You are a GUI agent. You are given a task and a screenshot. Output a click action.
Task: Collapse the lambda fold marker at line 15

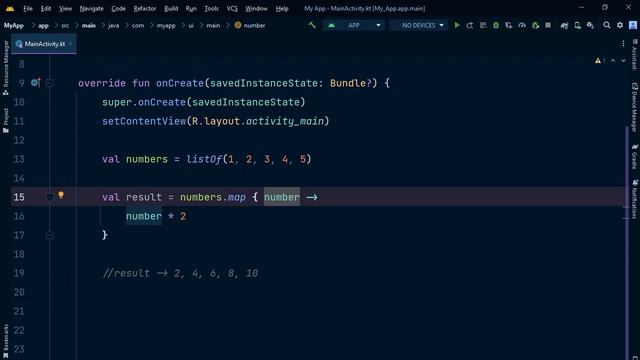pos(50,198)
